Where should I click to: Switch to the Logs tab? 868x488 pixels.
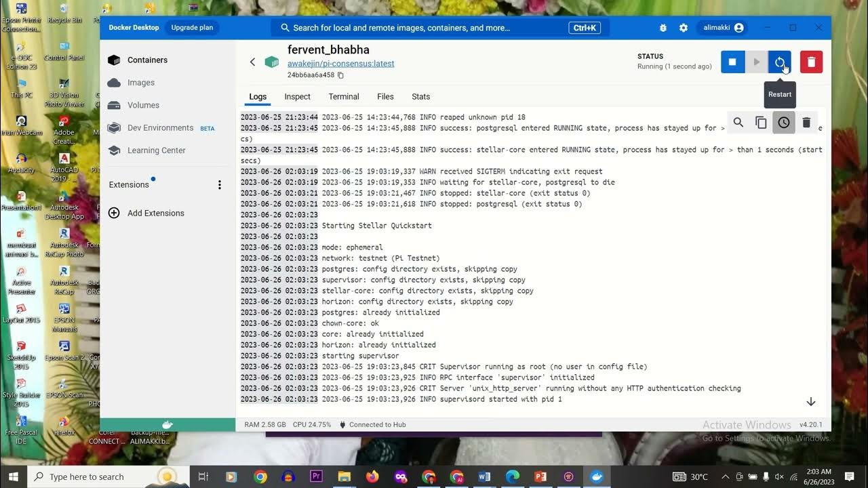(x=258, y=97)
